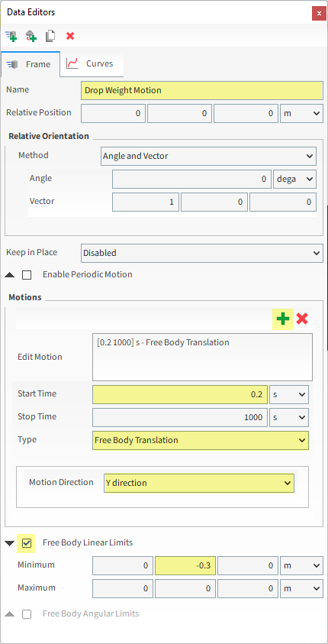The image size is (328, 644).
Task: Change the Motion Direction dropdown
Action: [199, 483]
